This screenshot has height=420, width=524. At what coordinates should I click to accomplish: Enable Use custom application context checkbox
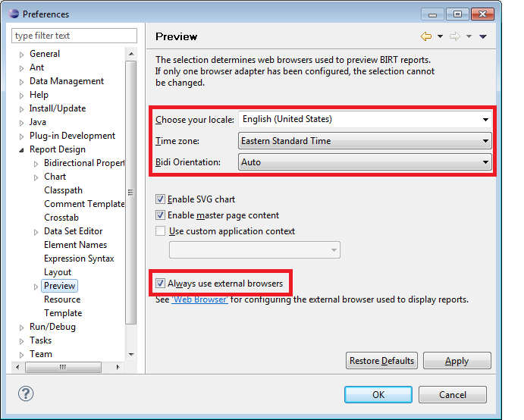[x=160, y=231]
